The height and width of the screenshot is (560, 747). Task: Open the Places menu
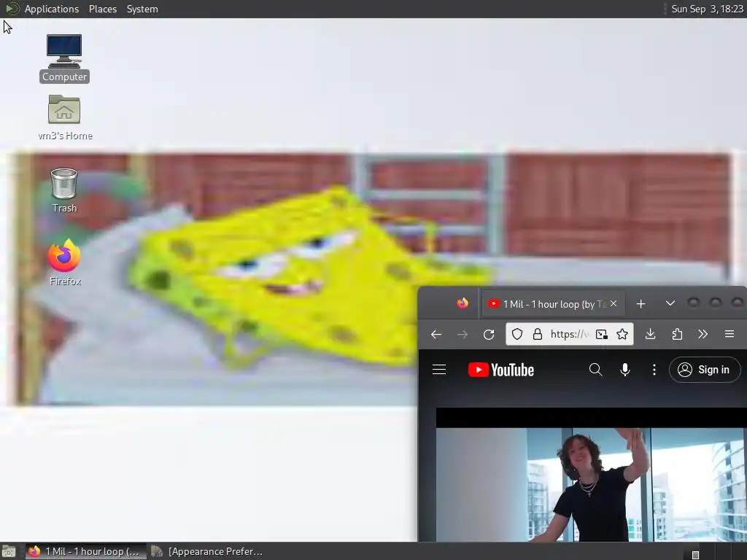click(x=102, y=9)
